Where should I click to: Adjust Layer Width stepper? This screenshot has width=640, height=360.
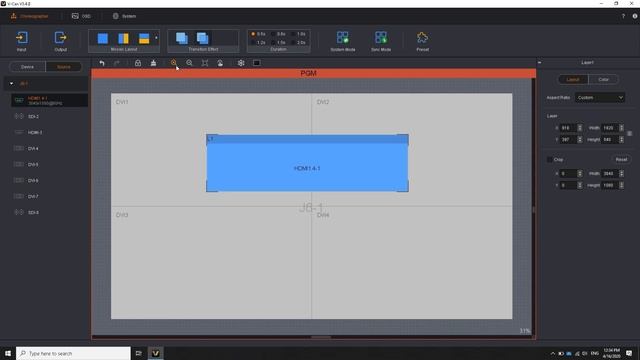point(622,128)
